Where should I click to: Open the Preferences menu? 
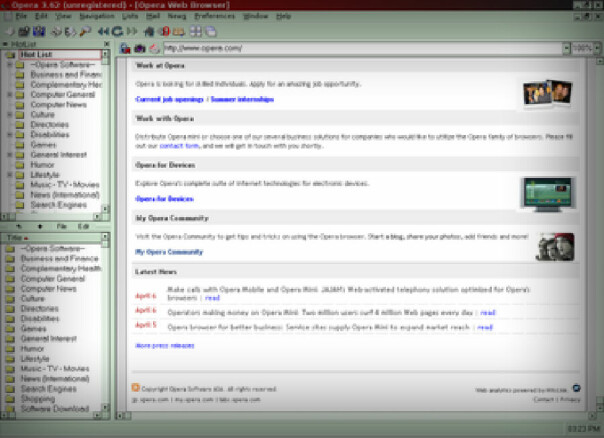(x=214, y=17)
